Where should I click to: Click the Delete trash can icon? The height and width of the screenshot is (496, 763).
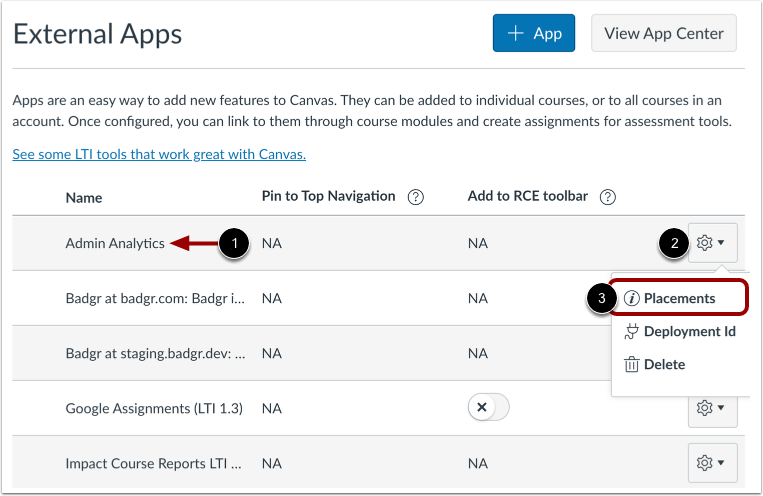tap(631, 365)
